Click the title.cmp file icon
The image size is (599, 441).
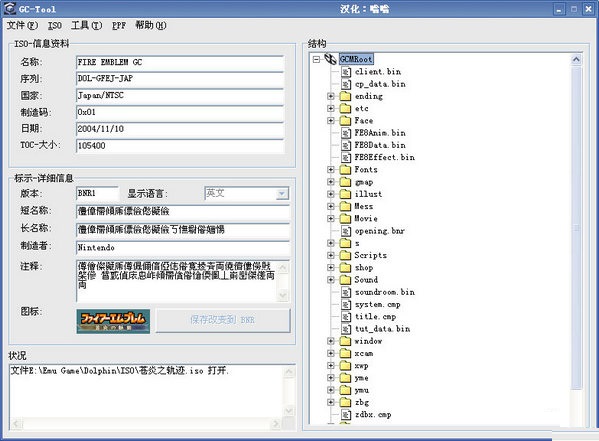coord(346,317)
